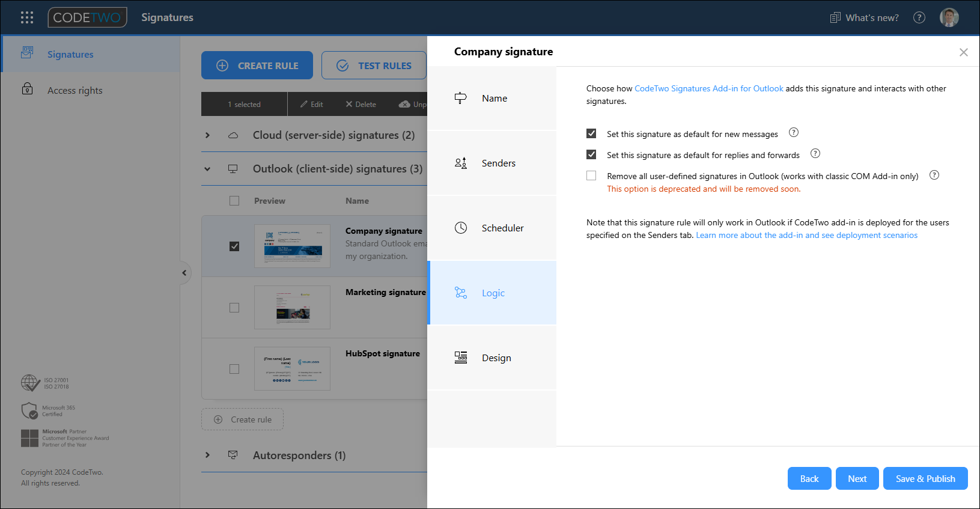The height and width of the screenshot is (509, 980).
Task: Open the HubSpot signature preview thumbnail
Action: pos(292,368)
